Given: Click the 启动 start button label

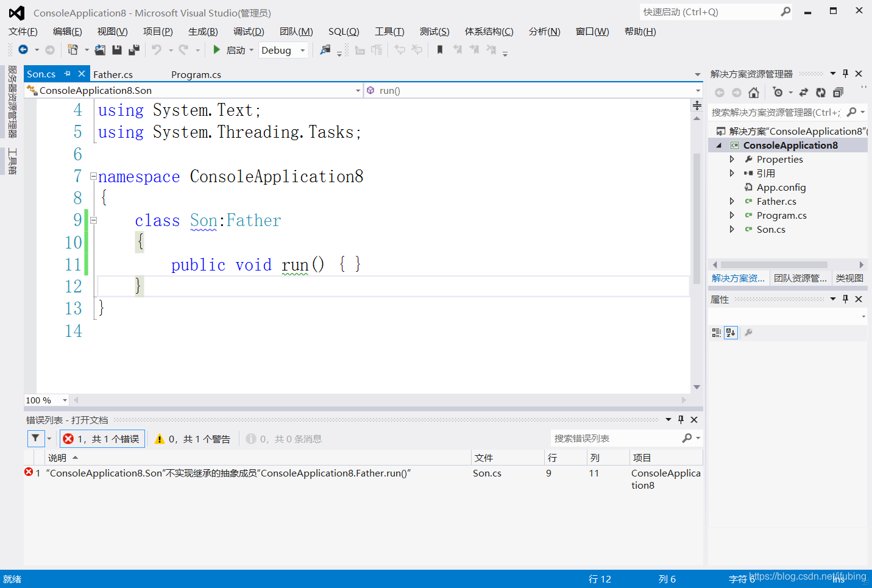Looking at the screenshot, I should click(x=235, y=51).
